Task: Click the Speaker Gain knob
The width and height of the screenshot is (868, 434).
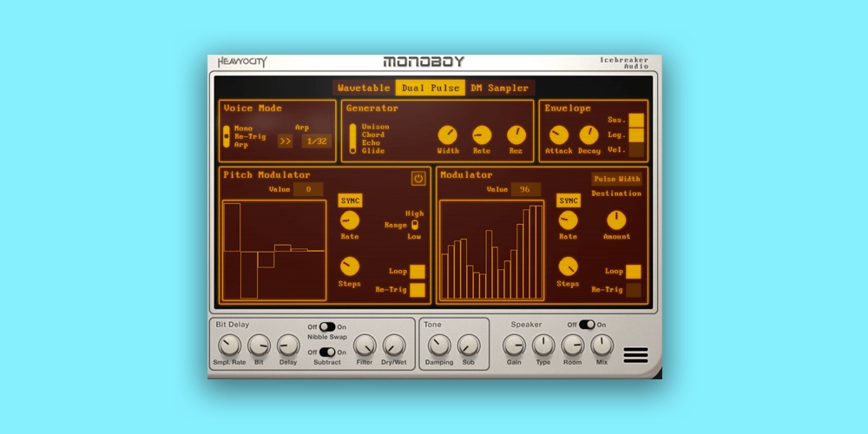Action: [x=514, y=345]
